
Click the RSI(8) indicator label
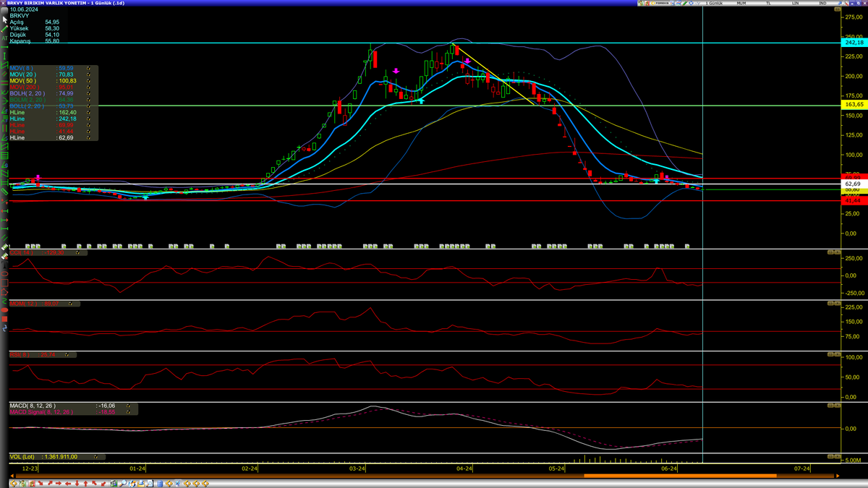(x=18, y=355)
